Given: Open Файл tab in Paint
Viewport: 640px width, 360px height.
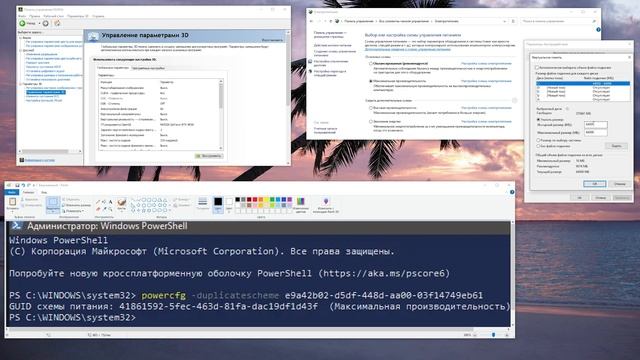Looking at the screenshot, I should click(x=12, y=192).
